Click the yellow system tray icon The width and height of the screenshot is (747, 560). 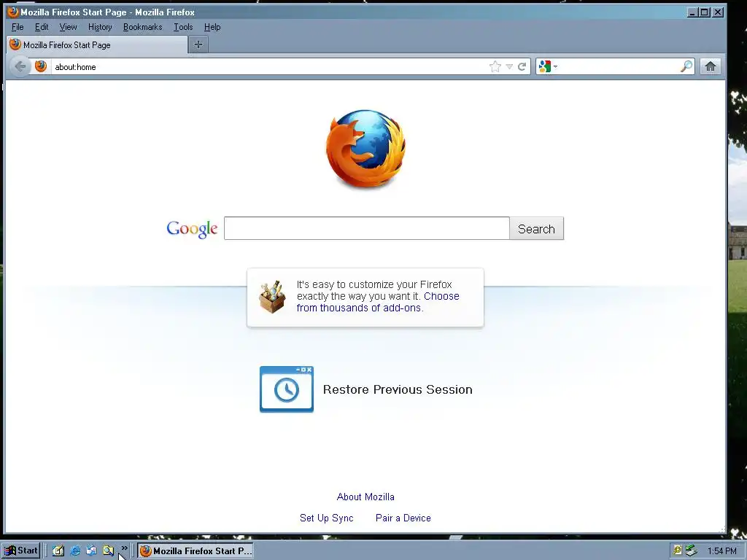pos(677,551)
